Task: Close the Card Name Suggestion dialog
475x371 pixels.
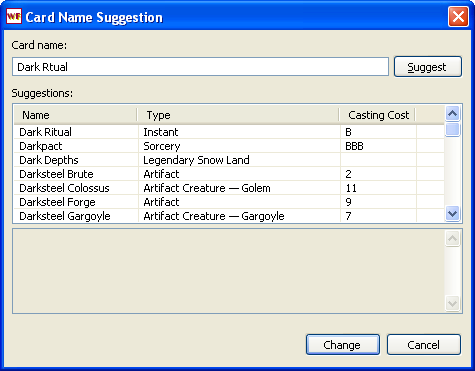Action: tap(458, 16)
